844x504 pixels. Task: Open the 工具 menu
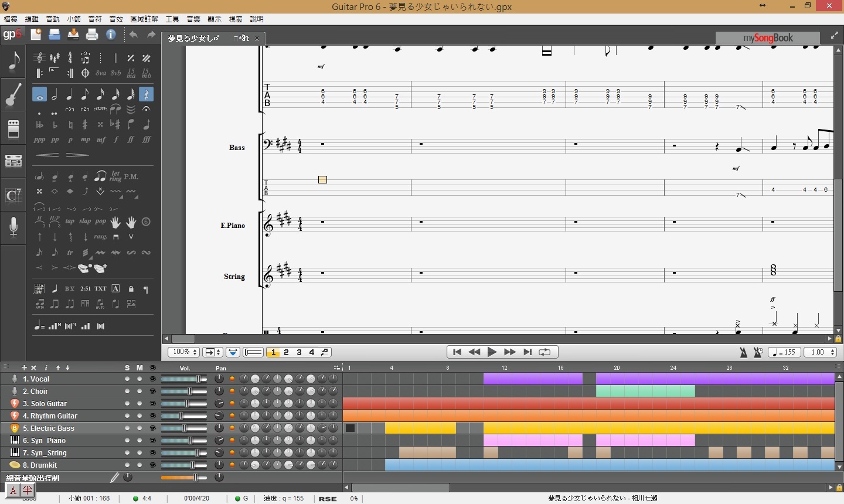click(x=172, y=19)
